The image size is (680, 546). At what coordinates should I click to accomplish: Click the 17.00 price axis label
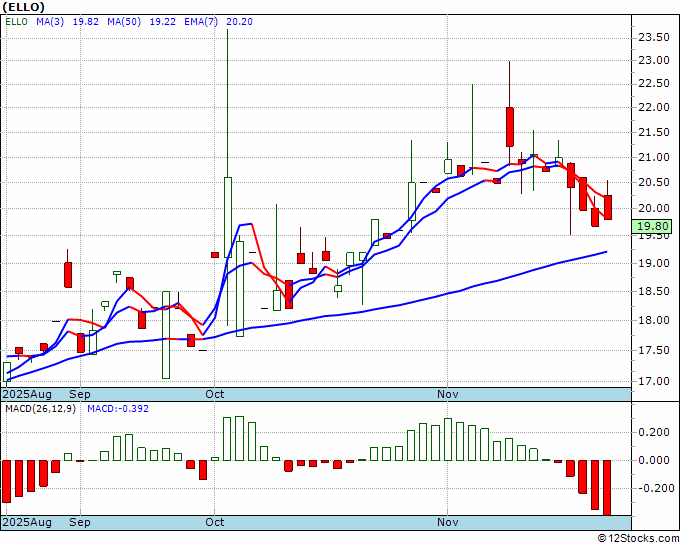tap(654, 381)
